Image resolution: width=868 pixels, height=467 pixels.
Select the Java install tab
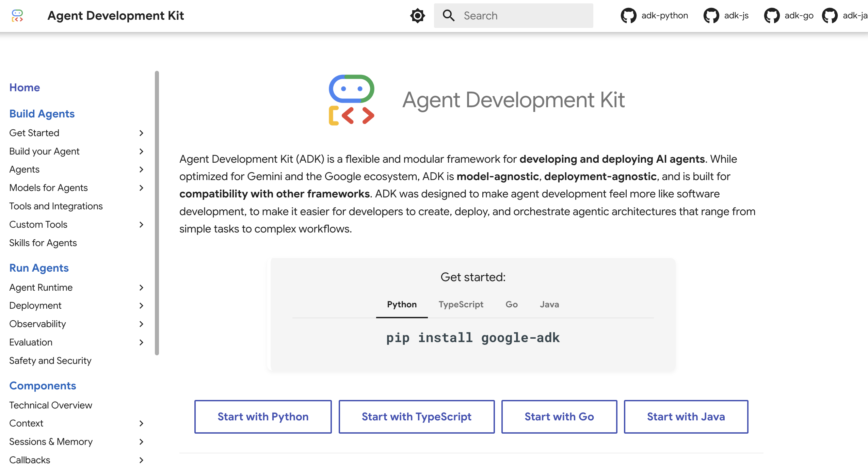(x=549, y=304)
